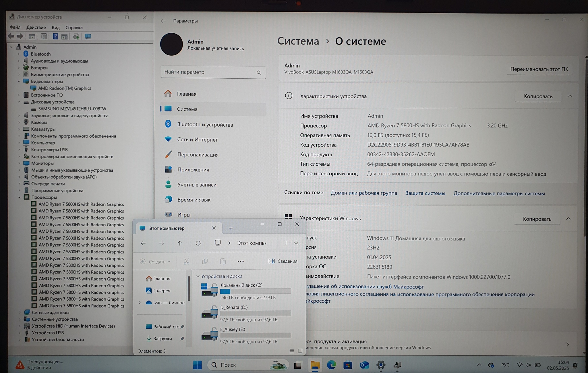
Task: Toggle the Сведения details pane button
Action: click(283, 261)
